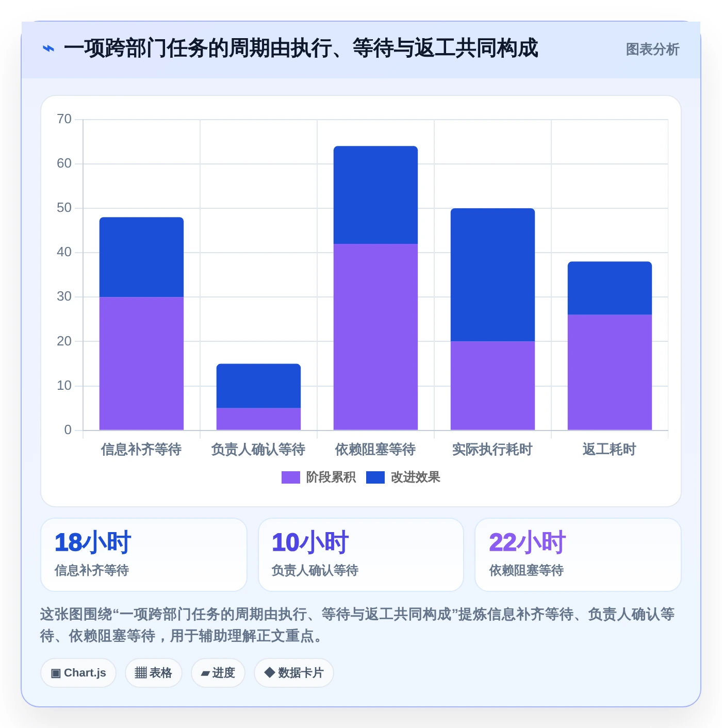This screenshot has height=728, width=722.
Task: Click the purple bar segment for 依赖阻塞等待
Action: (x=375, y=337)
